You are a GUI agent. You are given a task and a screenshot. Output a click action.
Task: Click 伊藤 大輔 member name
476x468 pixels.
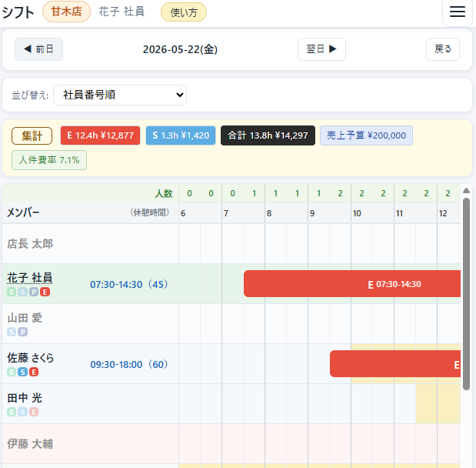tap(30, 444)
